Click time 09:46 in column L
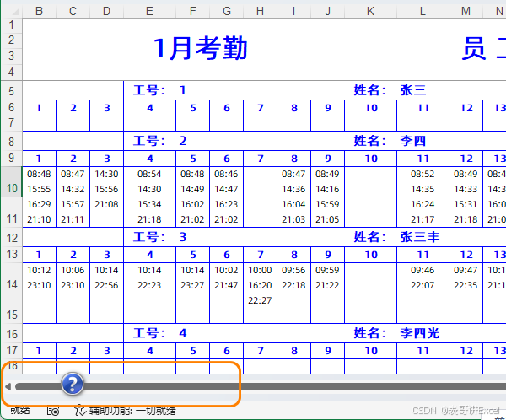506x420 pixels. pyautogui.click(x=423, y=270)
